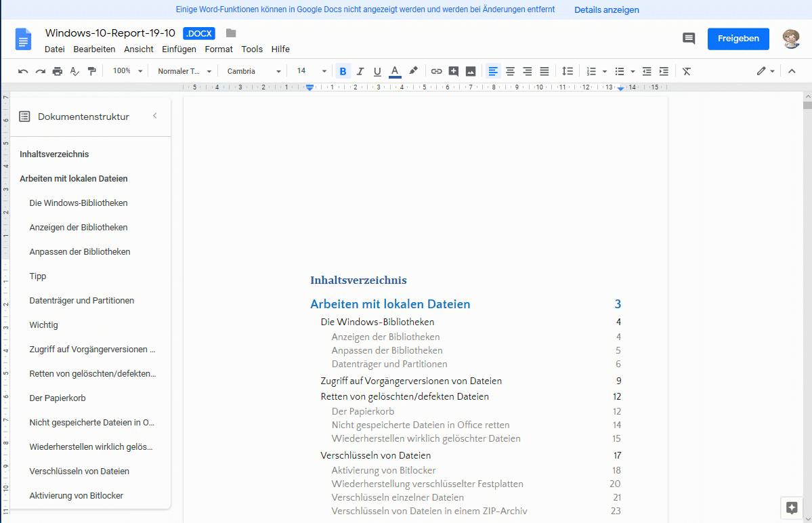Select the paint format roller icon
Image resolution: width=812 pixels, height=523 pixels.
(91, 71)
